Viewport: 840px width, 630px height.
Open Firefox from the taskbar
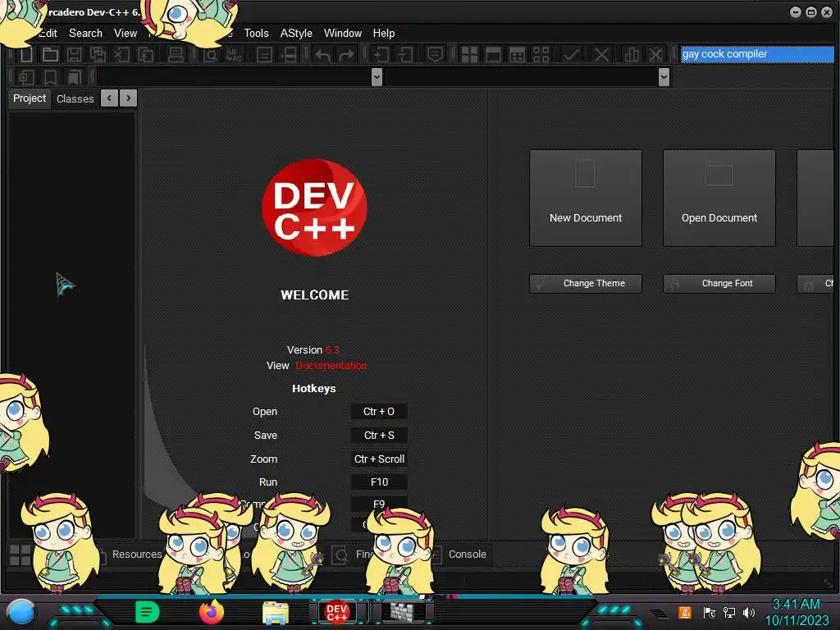(212, 612)
